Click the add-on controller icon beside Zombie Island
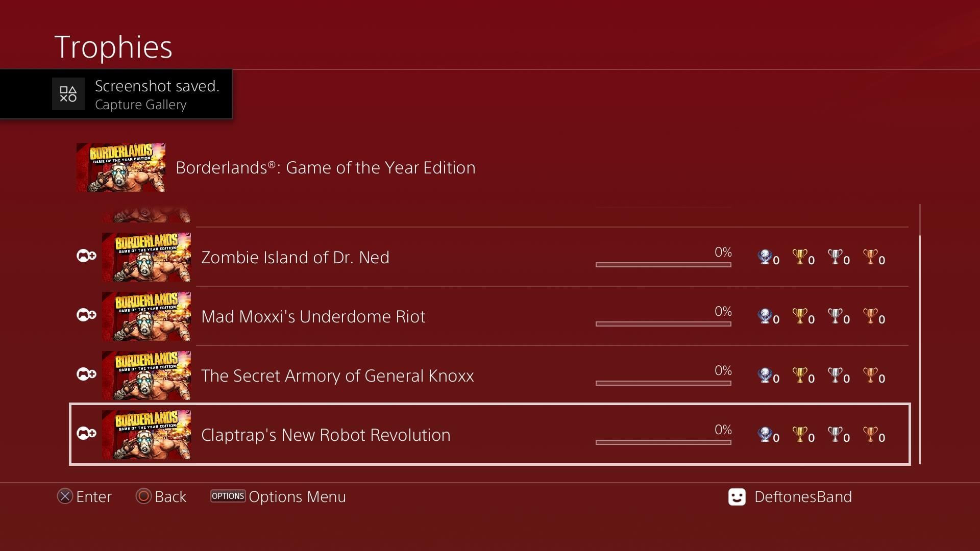Viewport: 980px width, 551px height. point(86,257)
